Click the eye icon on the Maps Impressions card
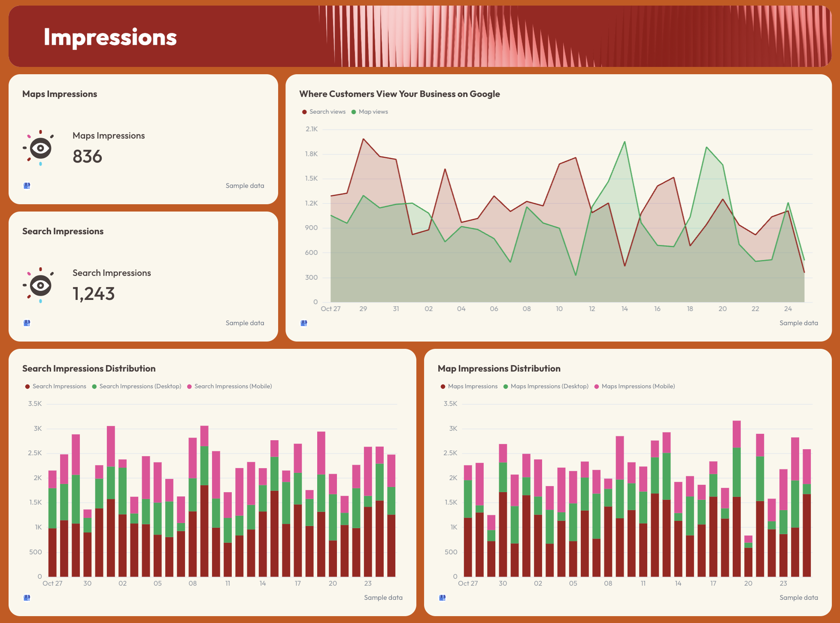Image resolution: width=840 pixels, height=623 pixels. click(x=40, y=149)
